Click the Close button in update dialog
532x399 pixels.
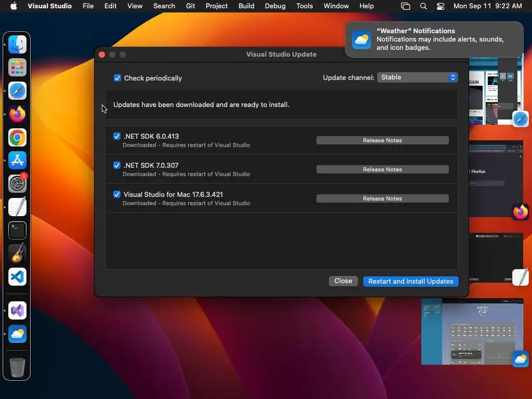(x=343, y=281)
